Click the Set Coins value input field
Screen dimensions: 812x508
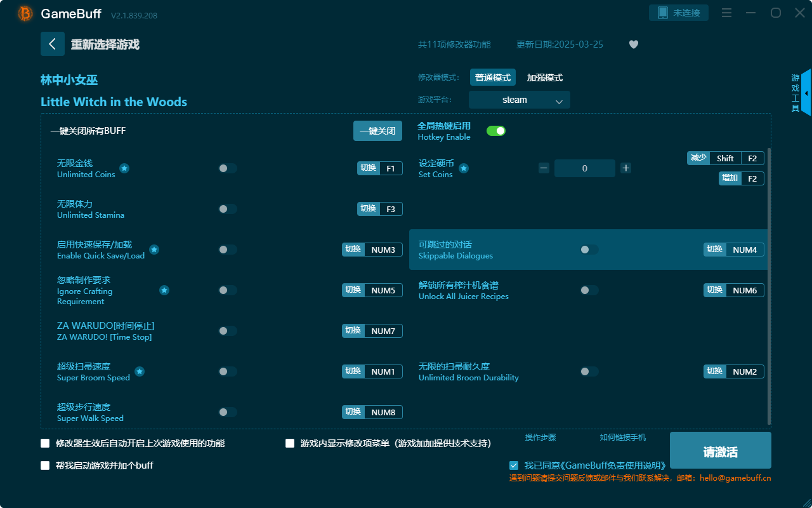tap(585, 168)
